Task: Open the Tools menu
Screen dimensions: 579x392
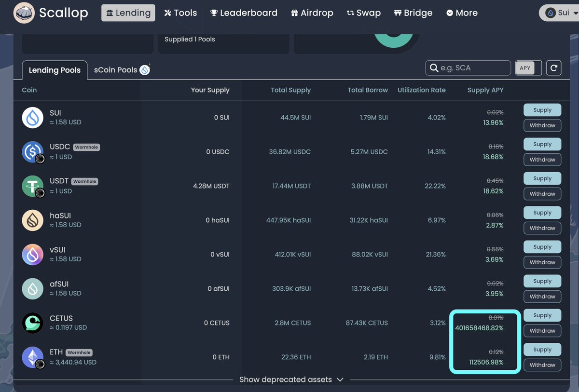Action: coord(180,13)
